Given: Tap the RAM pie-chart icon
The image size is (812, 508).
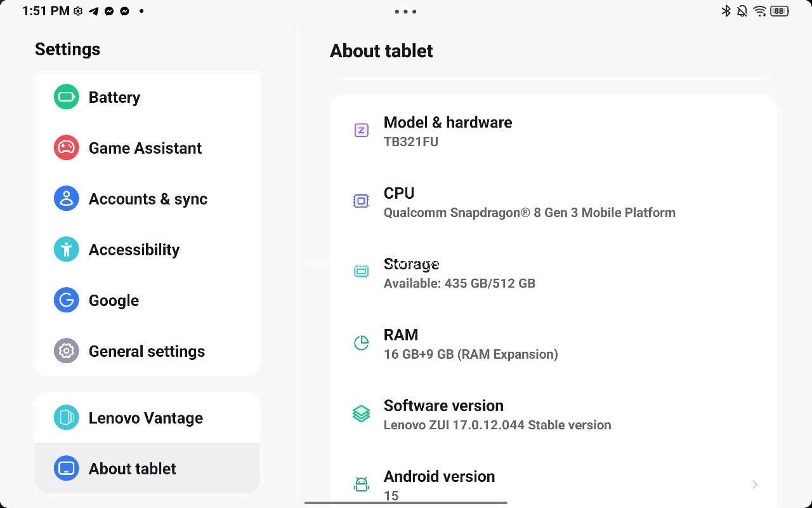Looking at the screenshot, I should [361, 343].
